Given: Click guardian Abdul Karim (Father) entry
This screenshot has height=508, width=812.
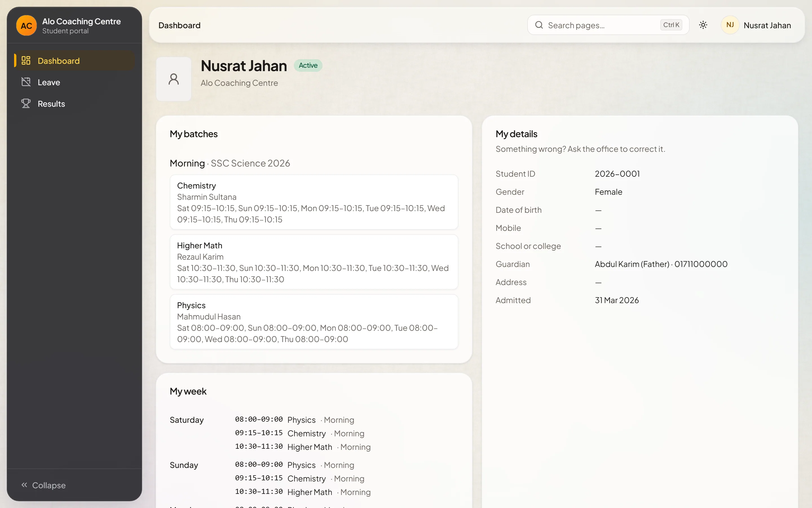Looking at the screenshot, I should (x=661, y=264).
